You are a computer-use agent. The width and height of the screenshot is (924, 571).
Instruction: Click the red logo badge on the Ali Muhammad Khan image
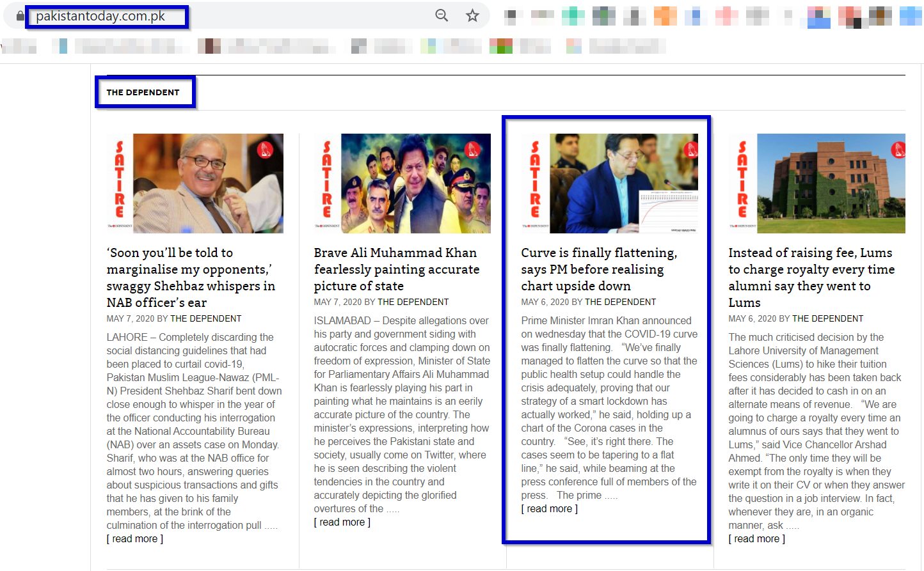(472, 150)
